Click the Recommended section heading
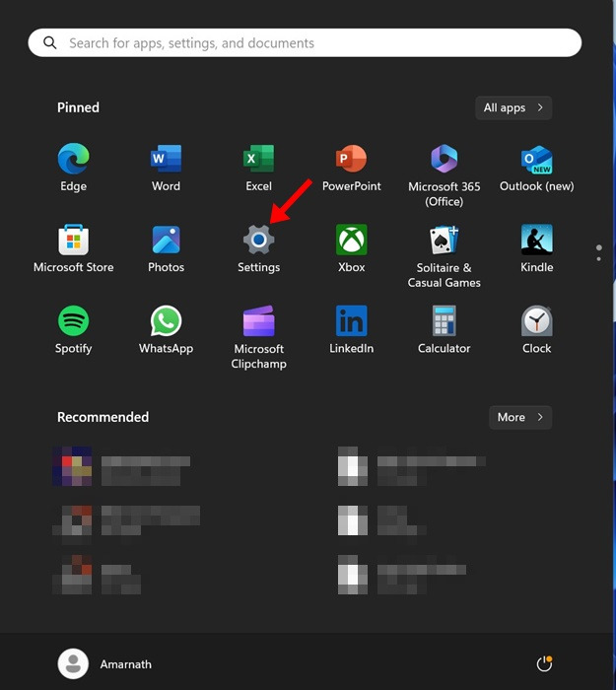 (103, 417)
